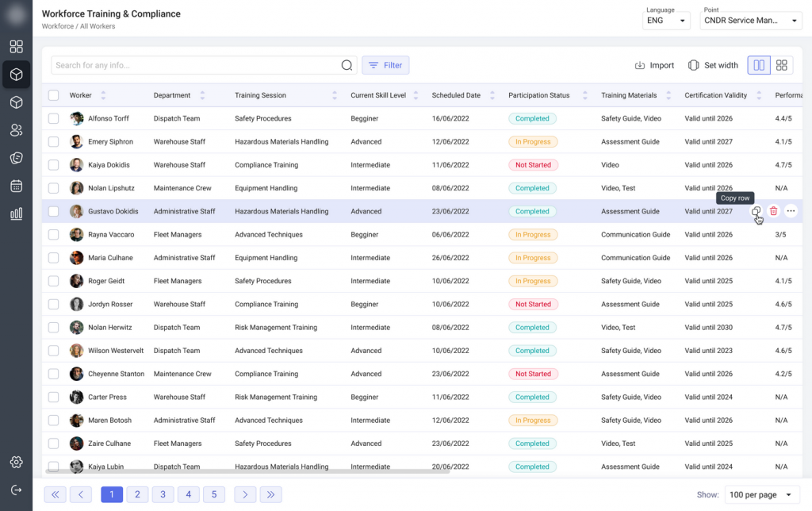Select the workers/people icon in the sidebar
Image resolution: width=812 pixels, height=511 pixels.
click(x=16, y=130)
